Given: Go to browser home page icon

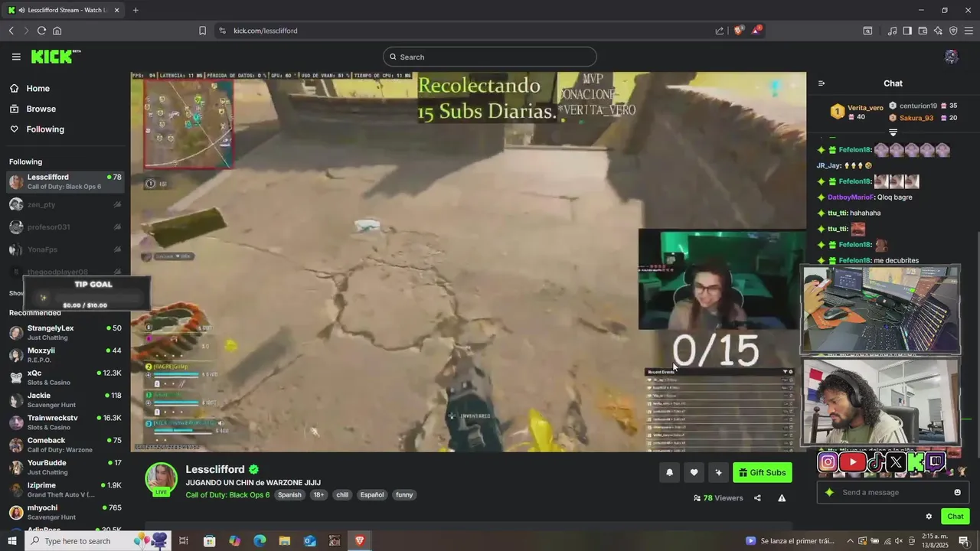Looking at the screenshot, I should (57, 31).
